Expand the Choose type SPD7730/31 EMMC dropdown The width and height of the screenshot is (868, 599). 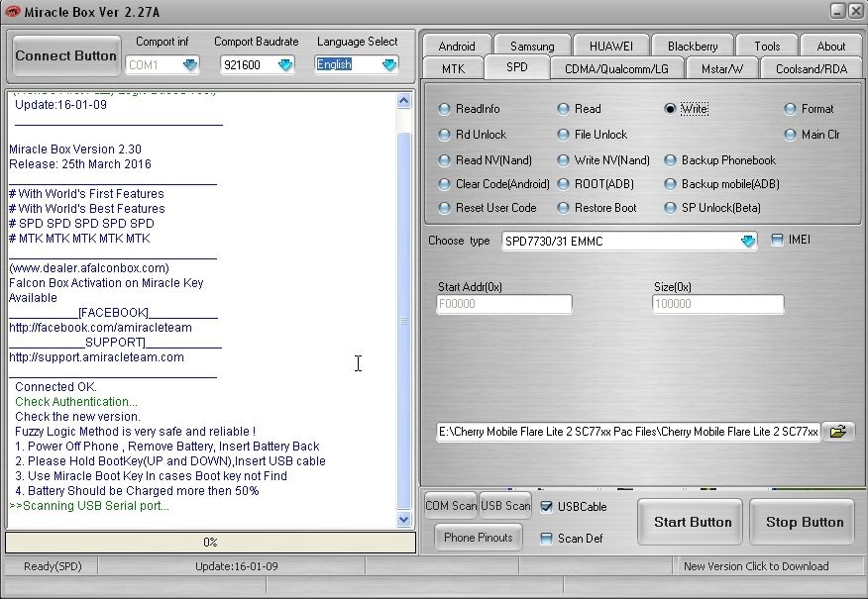pyautogui.click(x=747, y=242)
